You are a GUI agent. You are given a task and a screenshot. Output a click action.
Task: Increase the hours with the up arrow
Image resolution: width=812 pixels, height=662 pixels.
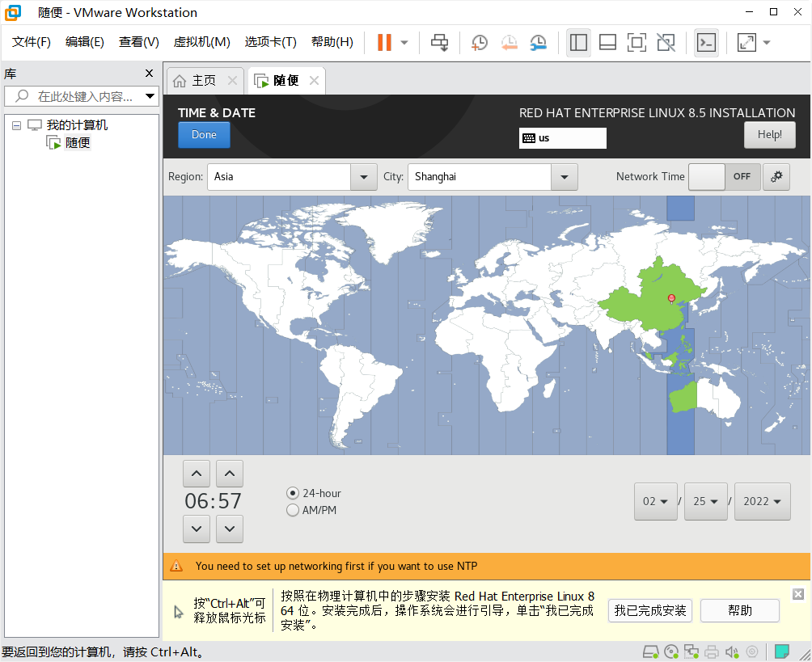[197, 473]
